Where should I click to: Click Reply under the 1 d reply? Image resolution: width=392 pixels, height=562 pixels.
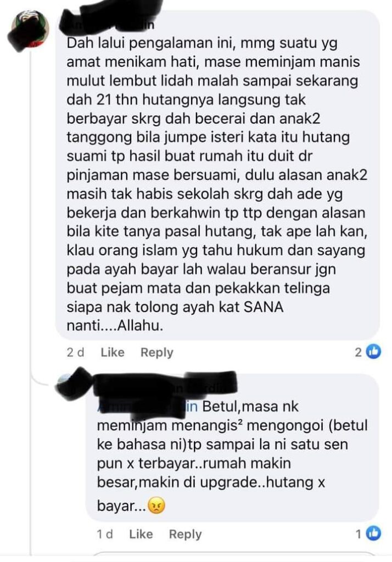(185, 534)
